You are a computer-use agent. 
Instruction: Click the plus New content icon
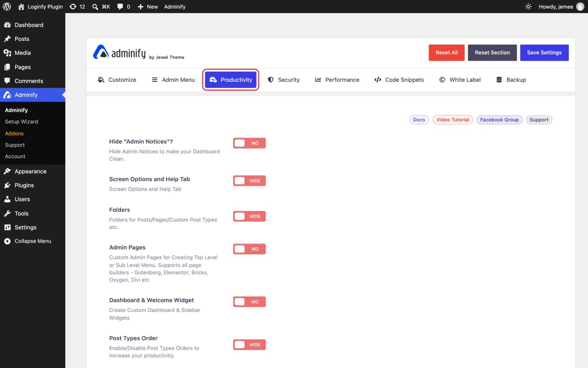[140, 7]
